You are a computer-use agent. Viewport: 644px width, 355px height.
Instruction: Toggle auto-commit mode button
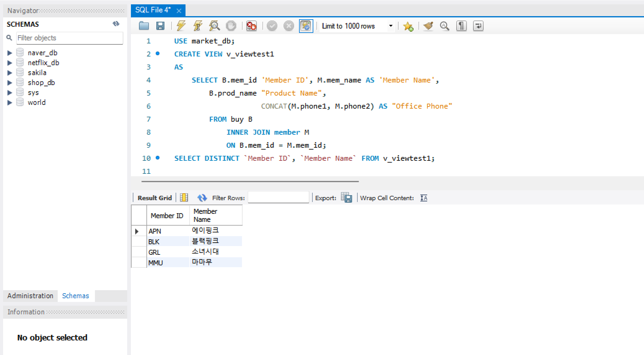[x=306, y=26]
